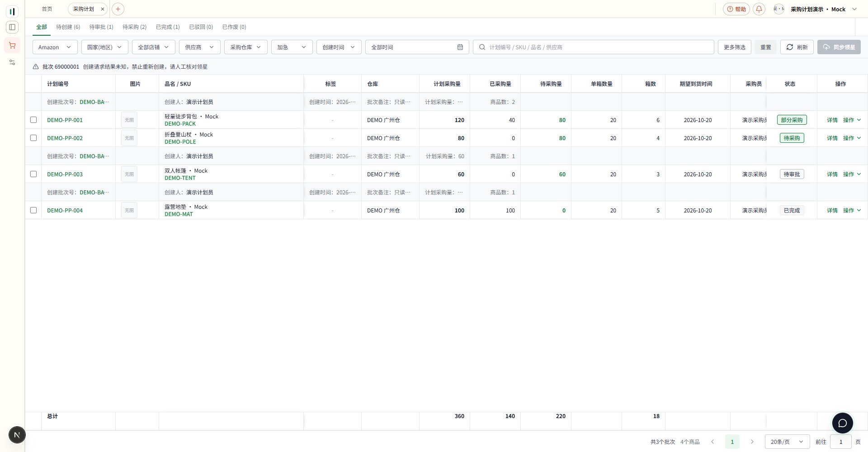Open the DEMO-PP-004 plan number link
868x452 pixels.
point(65,210)
